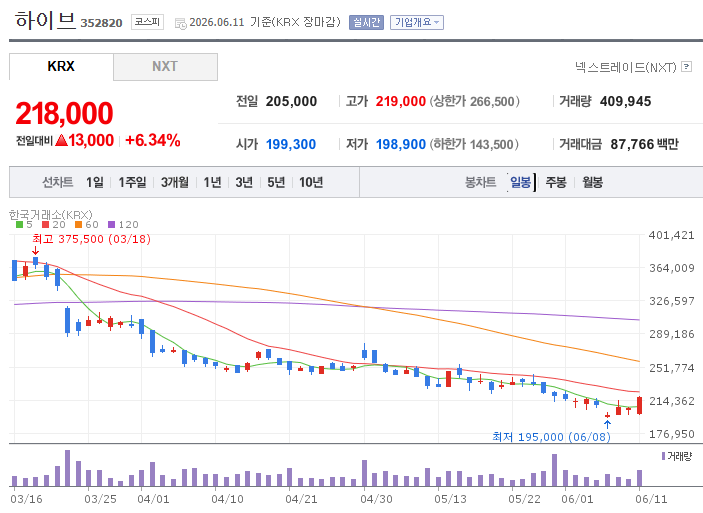
Task: Select the 3년 line chart period
Action: (244, 182)
